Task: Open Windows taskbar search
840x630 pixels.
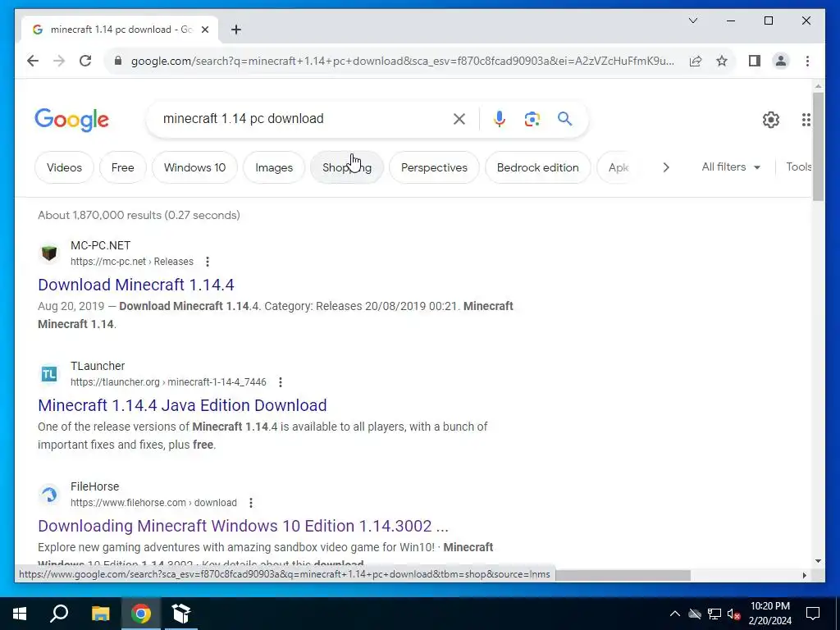Action: [x=59, y=614]
